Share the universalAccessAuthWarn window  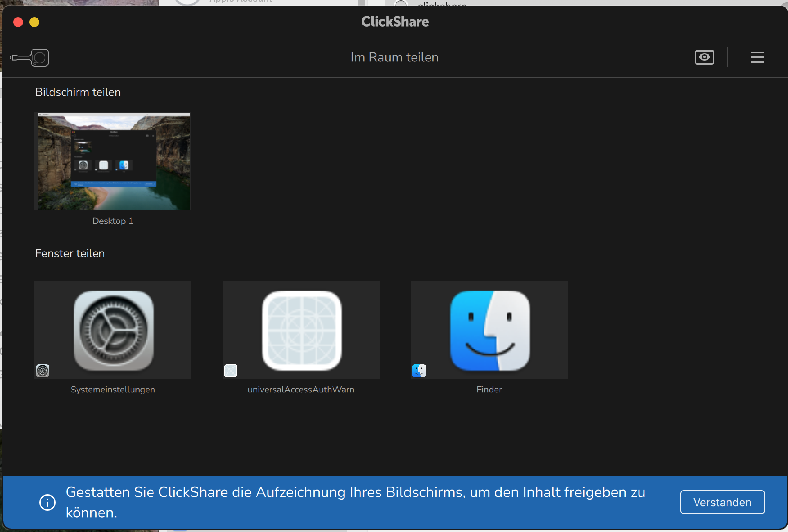coord(301,330)
